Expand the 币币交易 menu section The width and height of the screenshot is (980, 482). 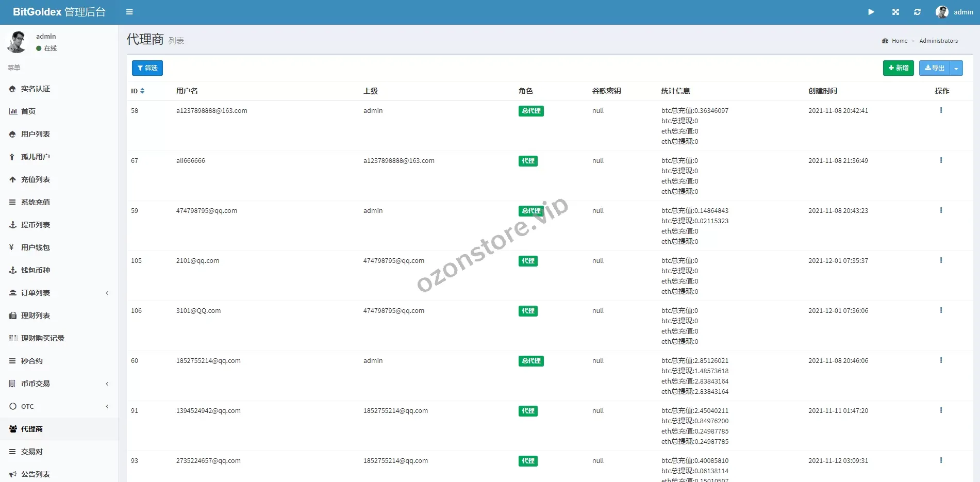tap(107, 384)
